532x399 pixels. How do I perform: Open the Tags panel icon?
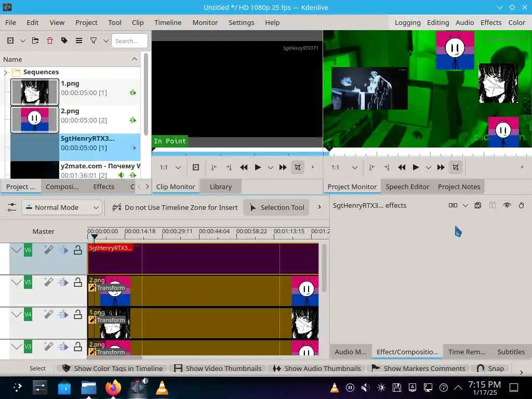pyautogui.click(x=64, y=41)
